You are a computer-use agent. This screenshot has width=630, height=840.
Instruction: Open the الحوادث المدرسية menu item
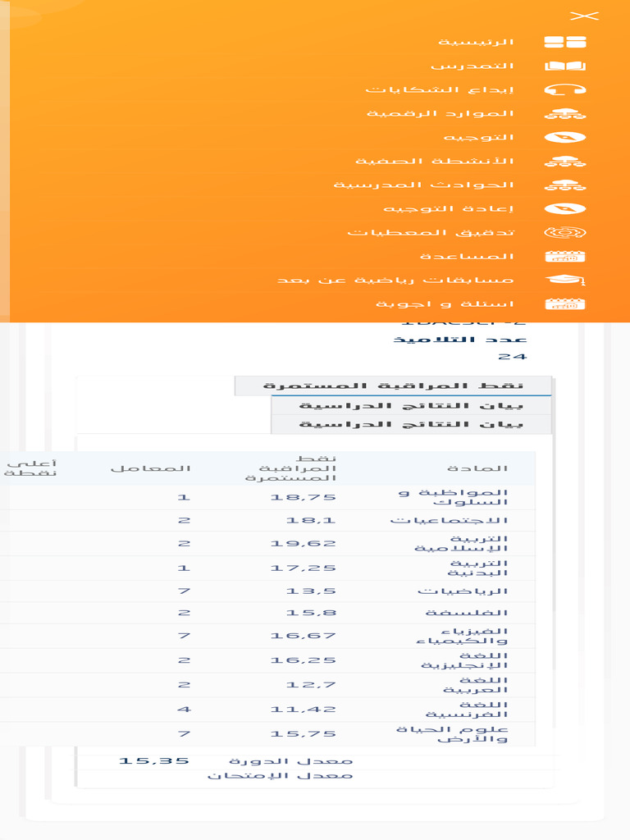424,185
